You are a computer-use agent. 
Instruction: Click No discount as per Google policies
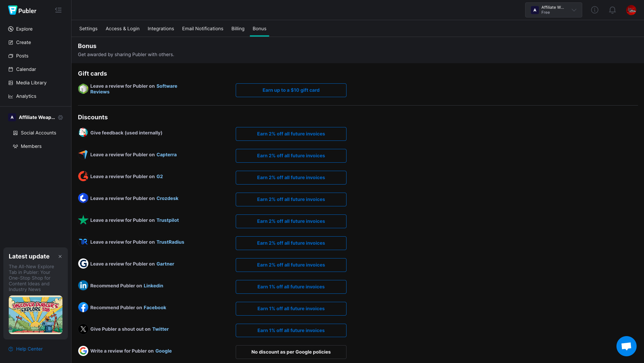(291, 352)
